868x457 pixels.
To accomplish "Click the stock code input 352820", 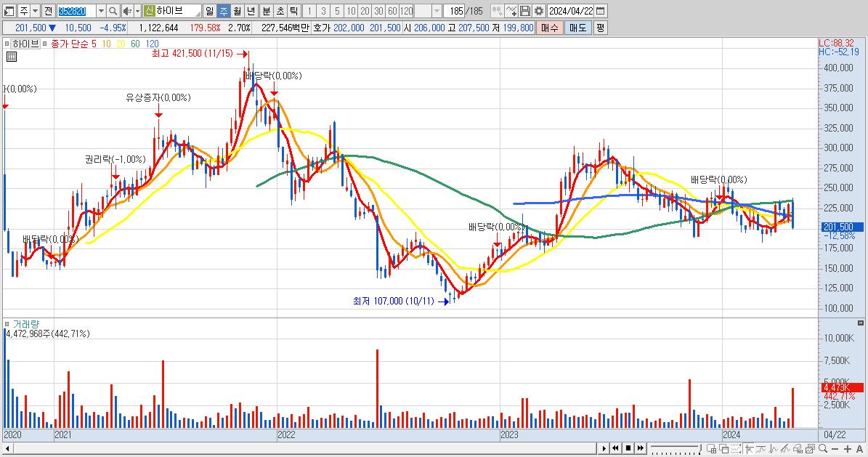I will pos(76,10).
